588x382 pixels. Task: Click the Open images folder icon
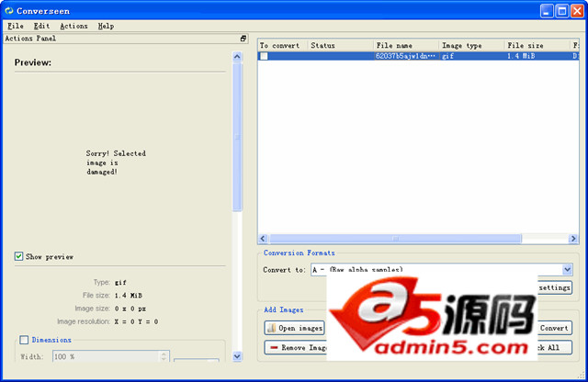click(x=272, y=328)
